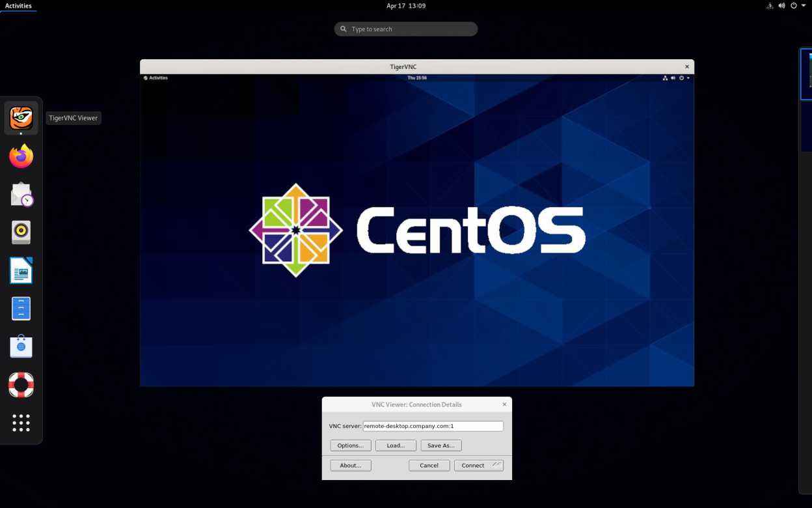The height and width of the screenshot is (508, 812).
Task: Click the volume icon in top bar
Action: click(x=781, y=6)
